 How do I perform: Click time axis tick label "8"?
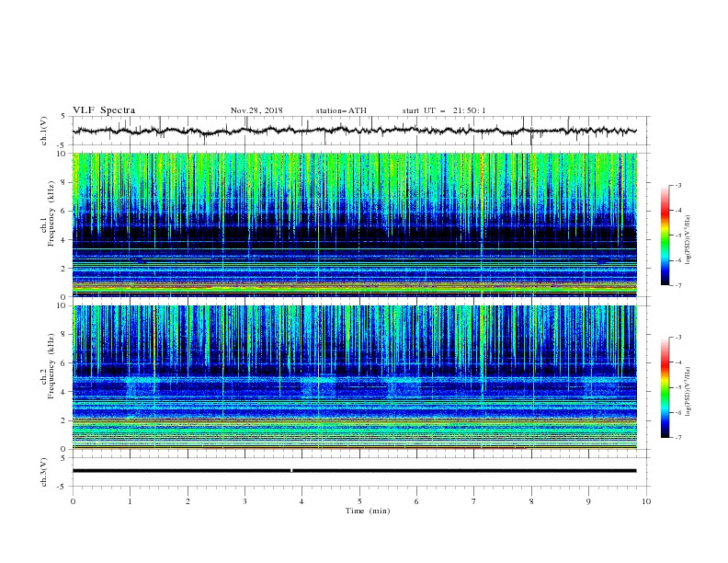(x=531, y=501)
